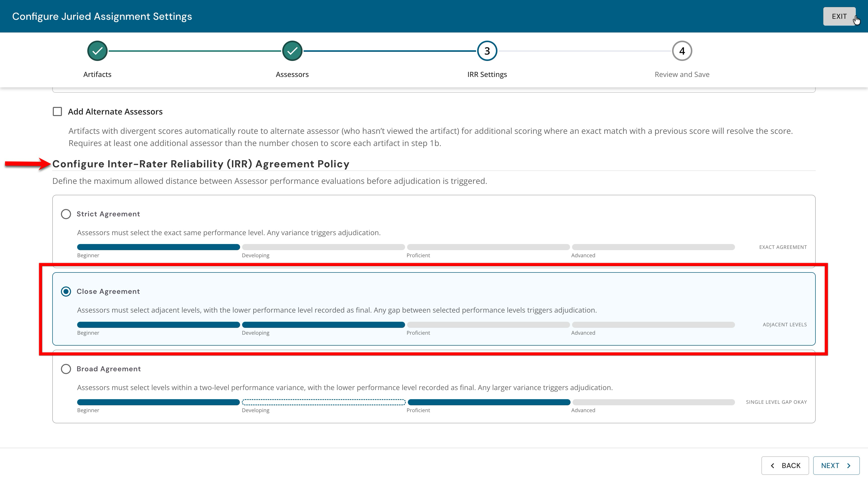Go to the completed Assessors step circle

tap(292, 51)
